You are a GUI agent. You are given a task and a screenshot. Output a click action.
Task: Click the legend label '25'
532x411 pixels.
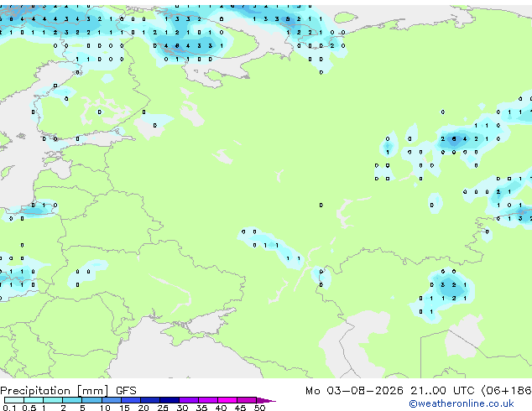[163, 408]
